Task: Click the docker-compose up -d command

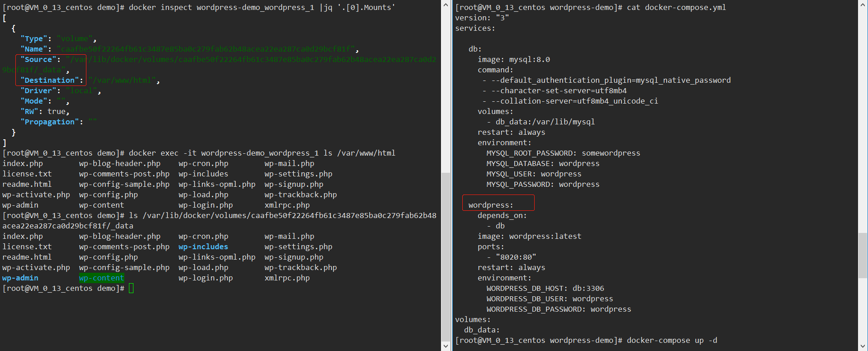Action: [672, 340]
